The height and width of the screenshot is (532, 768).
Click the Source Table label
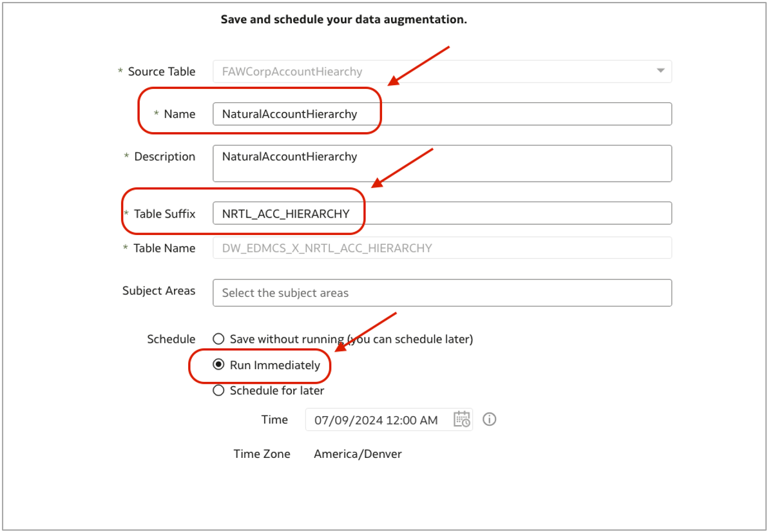click(161, 71)
